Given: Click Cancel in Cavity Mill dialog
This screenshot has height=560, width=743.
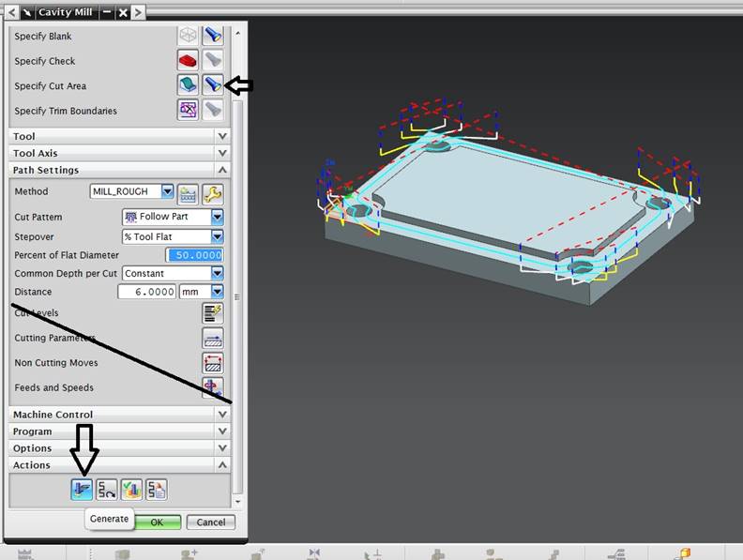Looking at the screenshot, I should pyautogui.click(x=211, y=522).
